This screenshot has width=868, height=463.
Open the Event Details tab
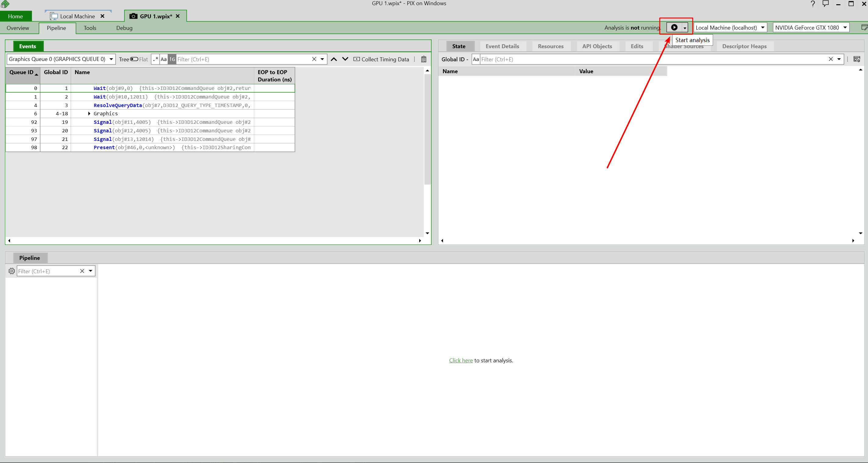click(502, 46)
